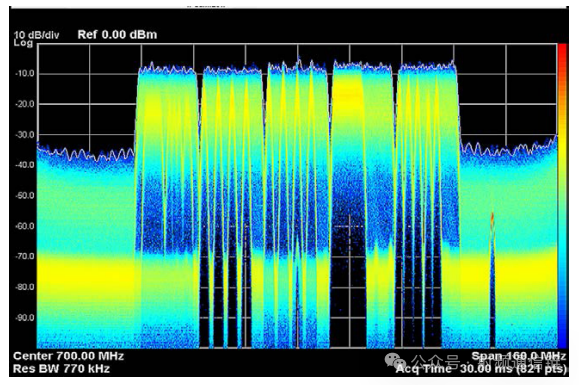This screenshot has width=579, height=385.
Task: Click the -70.0 y-axis label
Action: [24, 256]
